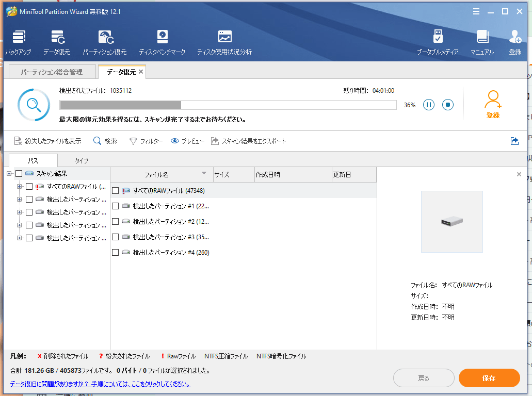Screen dimensions: 532x396
Task: Switch to the タイプ tab
Action: click(82, 160)
